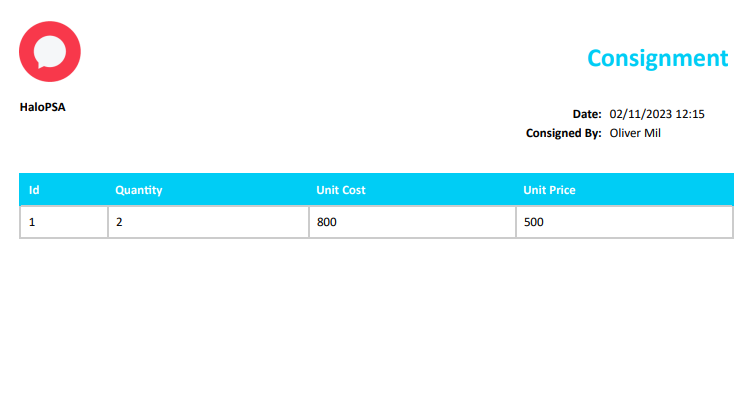This screenshot has height=403, width=752.
Task: Select the date 02/11/2023
Action: (637, 114)
